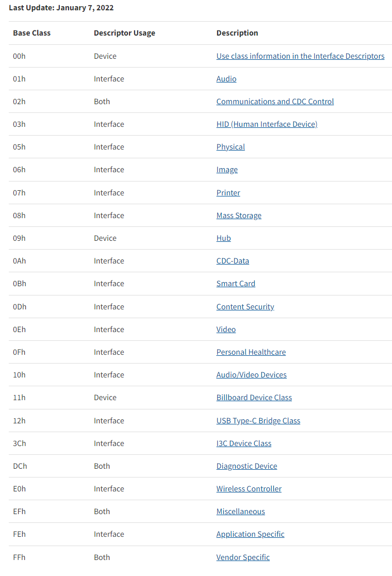Click Use class information in Interface Descriptors
Image resolution: width=392 pixels, height=576 pixels.
click(x=300, y=56)
